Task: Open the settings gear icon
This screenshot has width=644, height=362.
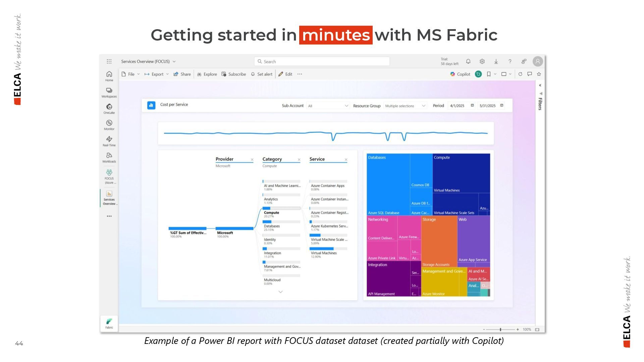Action: click(482, 61)
